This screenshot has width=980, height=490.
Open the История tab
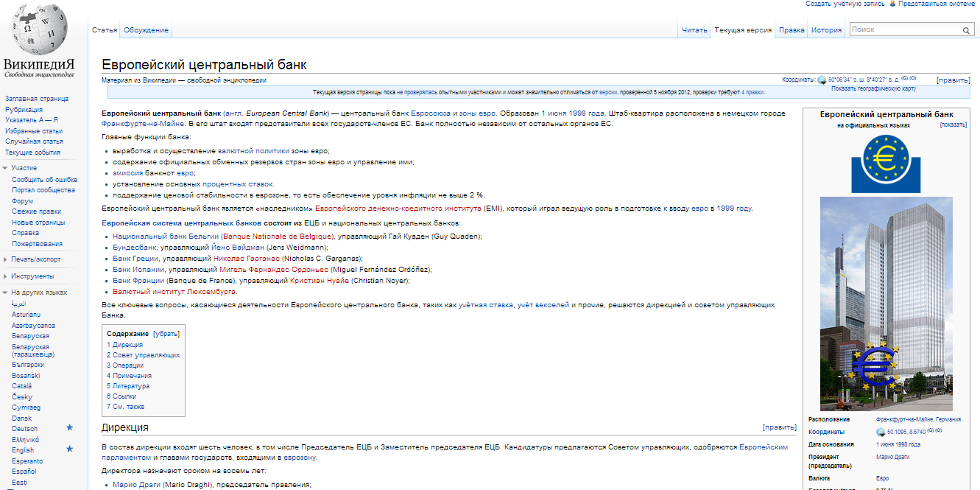pos(827,30)
